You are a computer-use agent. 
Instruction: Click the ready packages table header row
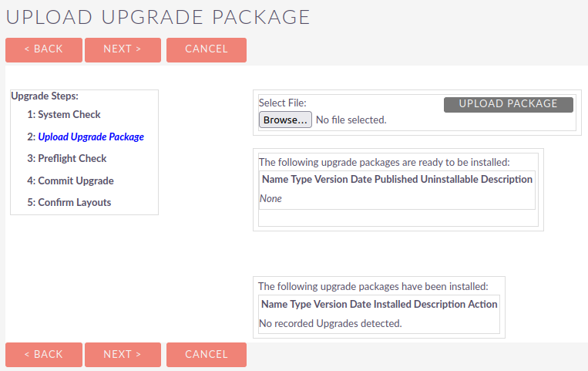(x=397, y=179)
